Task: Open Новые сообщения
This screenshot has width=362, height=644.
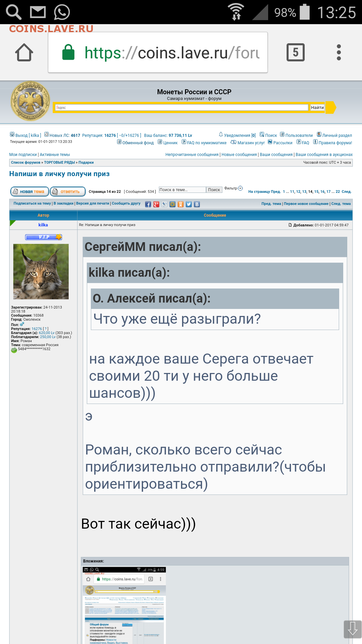Action: click(239, 155)
